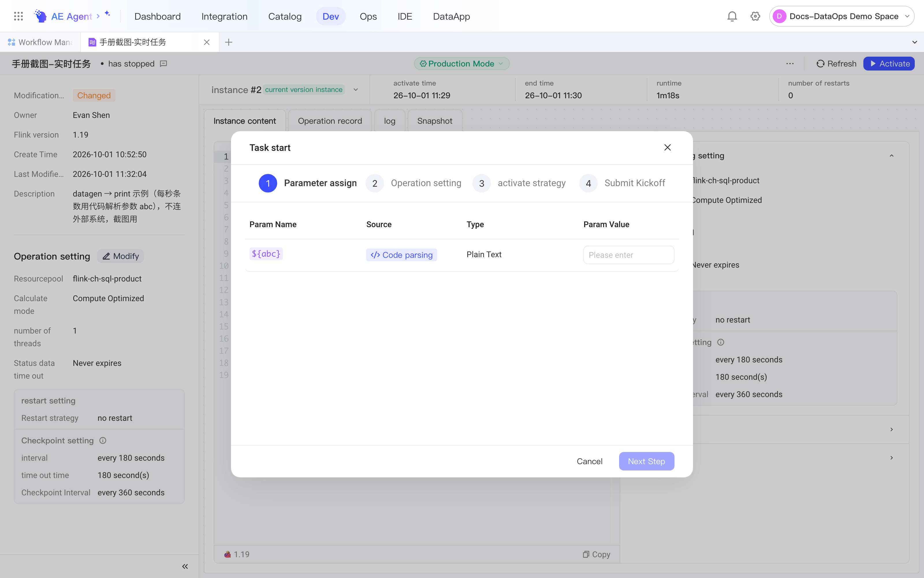This screenshot has height=578, width=924.
Task: Click step 2 Operation setting
Action: (x=413, y=183)
